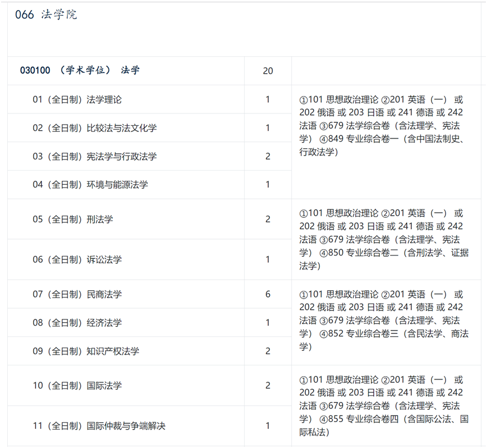
Task: Click the enrollment number beside 刑法学
Action: (268, 219)
